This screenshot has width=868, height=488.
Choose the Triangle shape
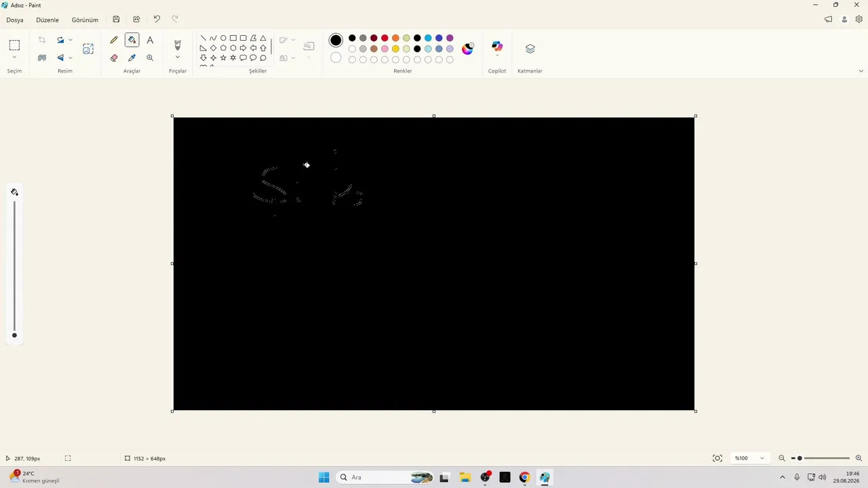(263, 39)
